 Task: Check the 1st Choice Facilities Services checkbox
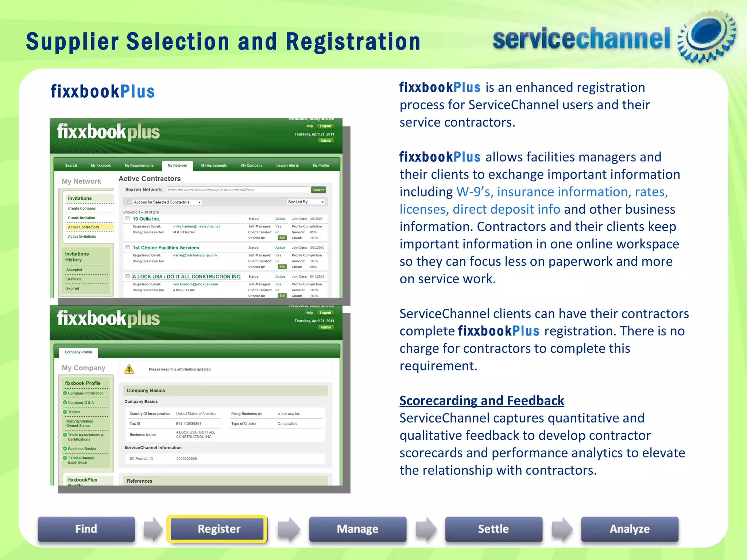(x=128, y=247)
